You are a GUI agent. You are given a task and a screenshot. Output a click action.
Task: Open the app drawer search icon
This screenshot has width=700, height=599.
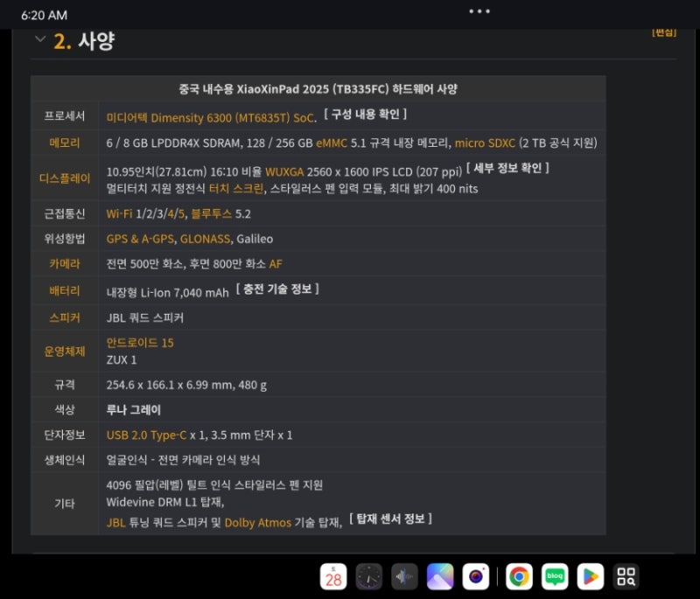coord(626,576)
